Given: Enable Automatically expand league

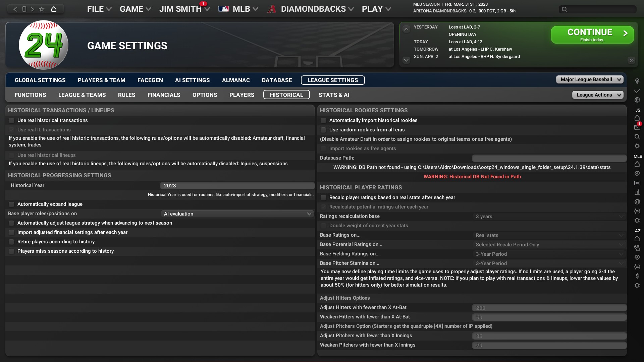Looking at the screenshot, I should (x=11, y=204).
